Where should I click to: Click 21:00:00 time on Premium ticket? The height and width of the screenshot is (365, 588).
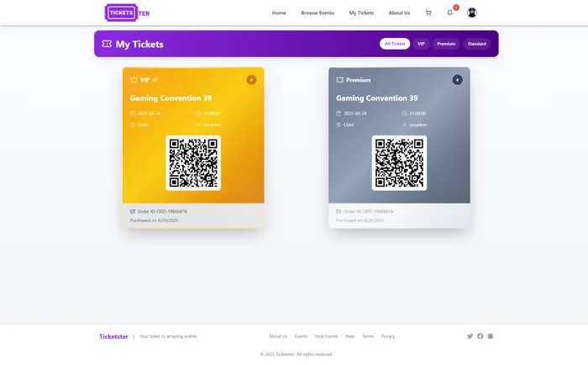tap(417, 114)
